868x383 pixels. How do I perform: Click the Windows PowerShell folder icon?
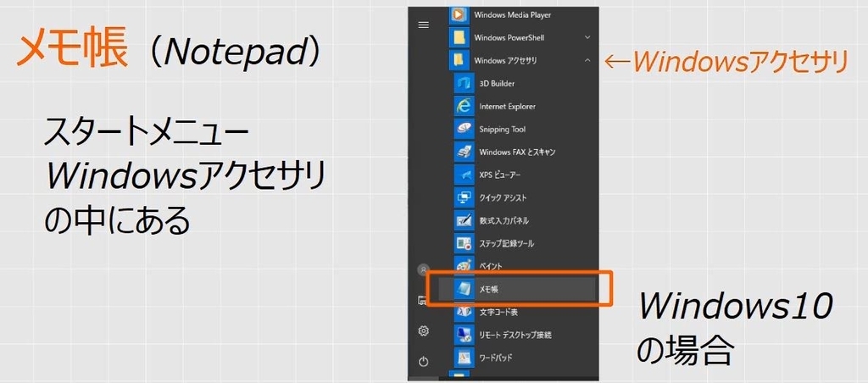click(x=458, y=37)
